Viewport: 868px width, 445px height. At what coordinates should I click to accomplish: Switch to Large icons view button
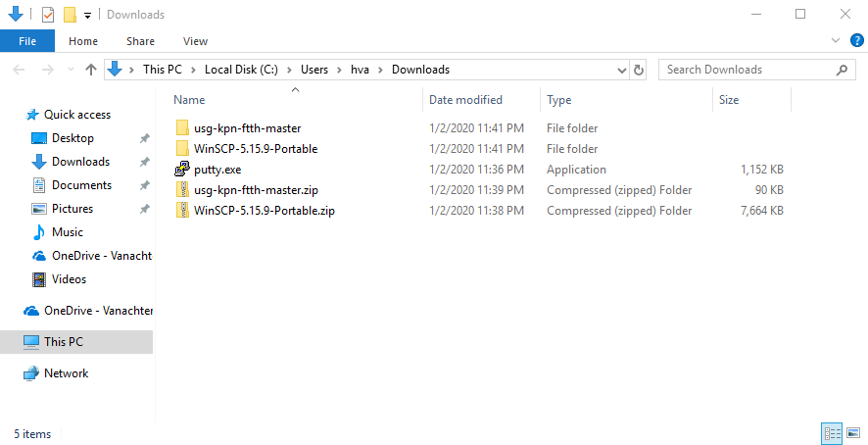coord(853,433)
